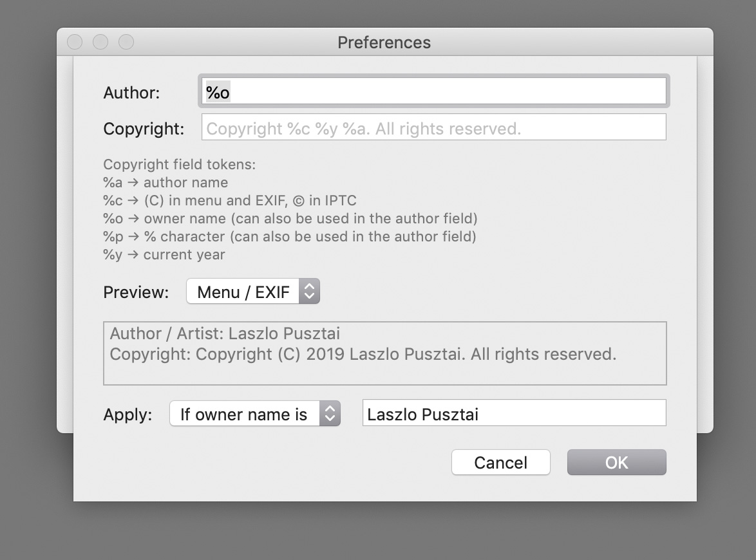756x560 pixels.
Task: Click the %y current year token line
Action: point(164,254)
